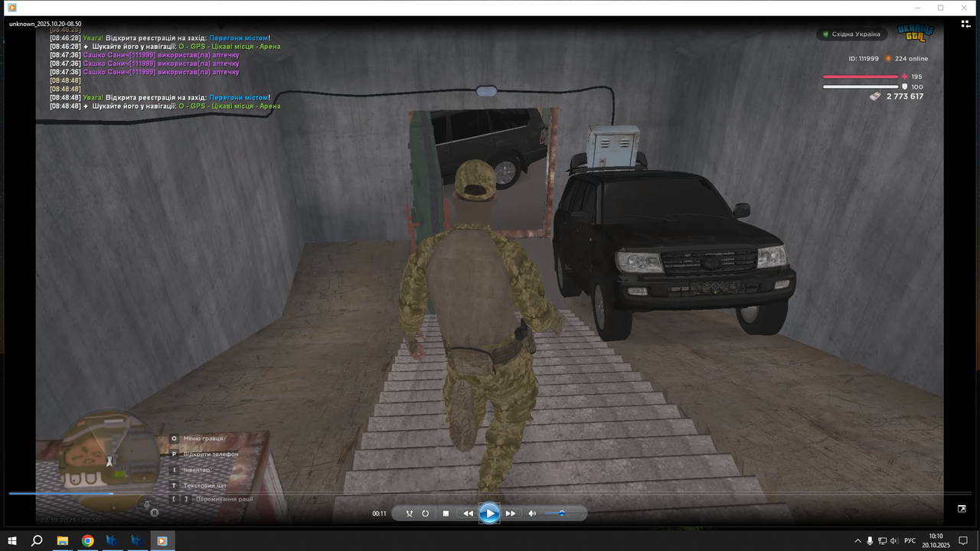Open the Windows Start menu

click(x=12, y=541)
